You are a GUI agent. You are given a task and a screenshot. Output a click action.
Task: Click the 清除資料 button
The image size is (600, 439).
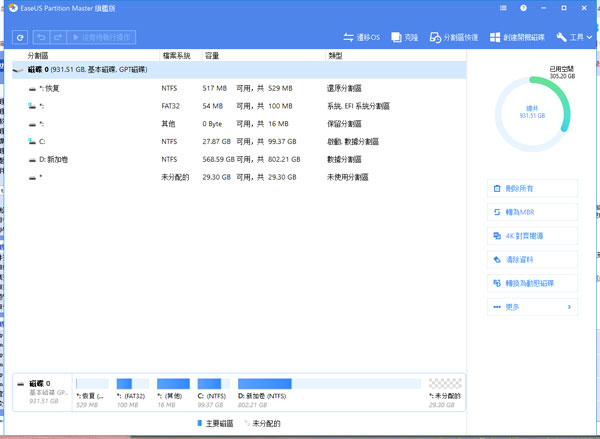531,260
